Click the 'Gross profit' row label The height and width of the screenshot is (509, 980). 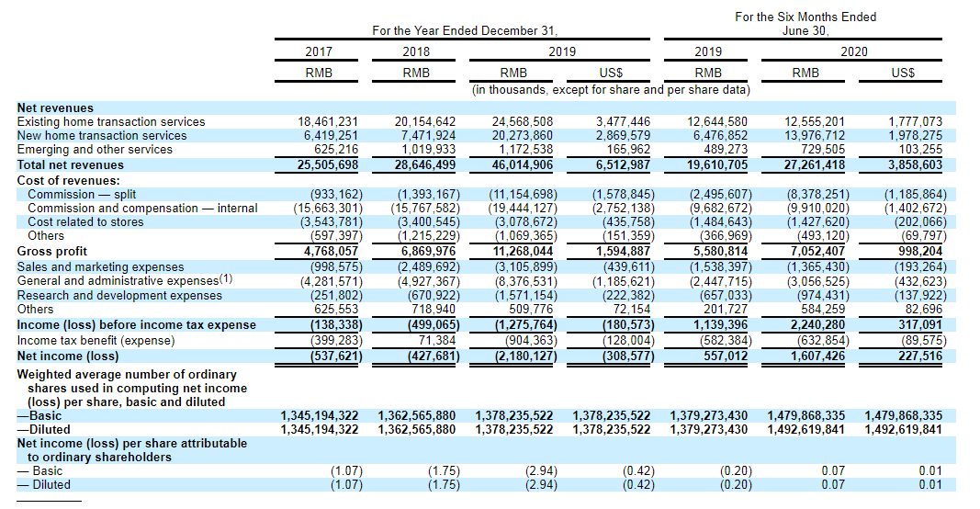(x=51, y=252)
